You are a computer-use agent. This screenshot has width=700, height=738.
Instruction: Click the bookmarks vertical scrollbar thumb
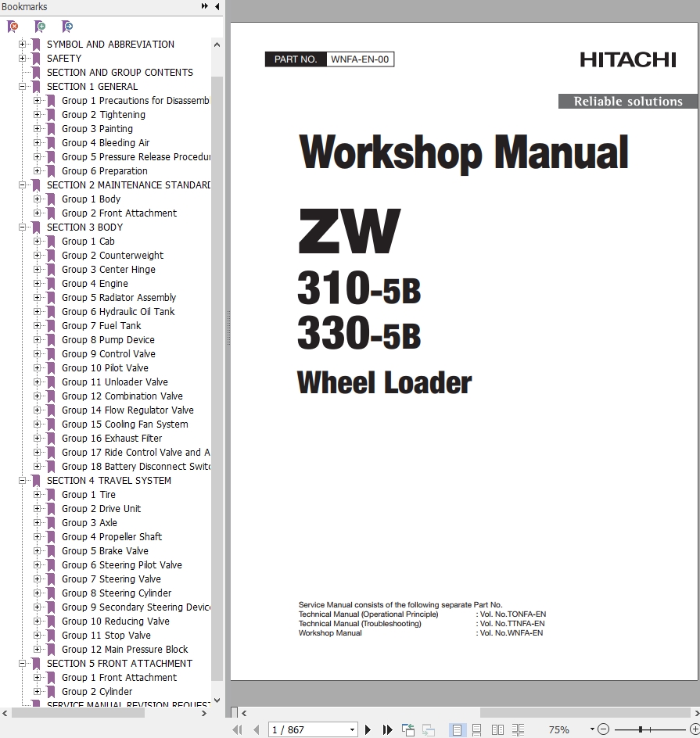(x=217, y=378)
